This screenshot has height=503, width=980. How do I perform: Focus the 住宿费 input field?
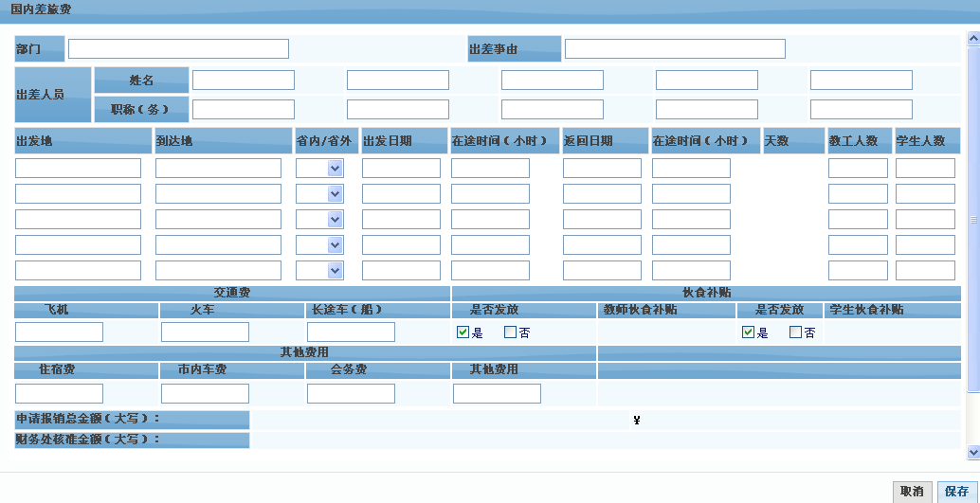[59, 394]
